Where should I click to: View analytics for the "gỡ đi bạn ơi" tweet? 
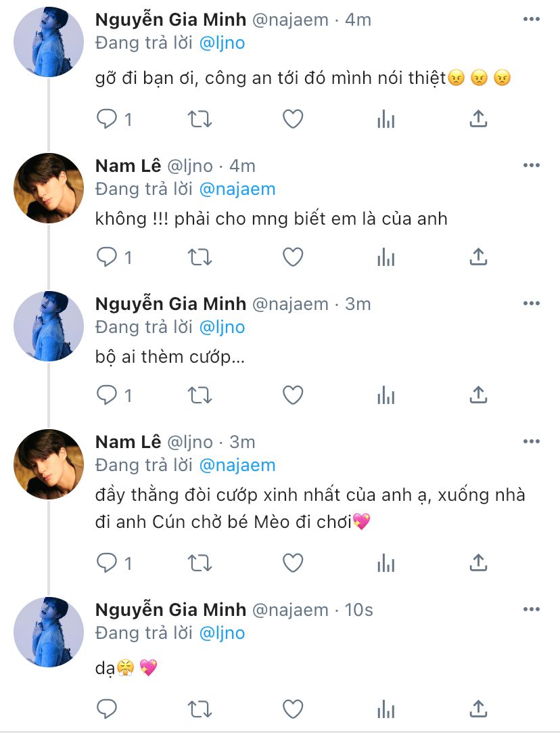tap(386, 119)
